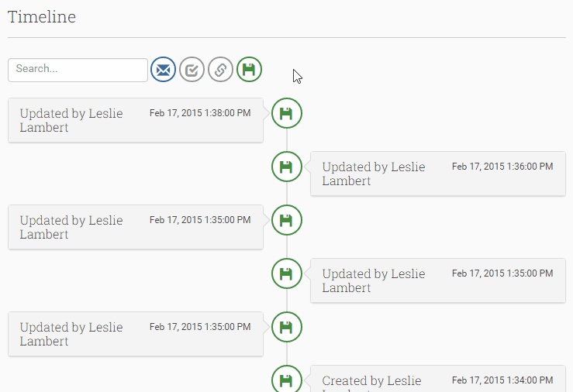The image size is (573, 392).
Task: Toggle the green save filter icon
Action: 249,70
